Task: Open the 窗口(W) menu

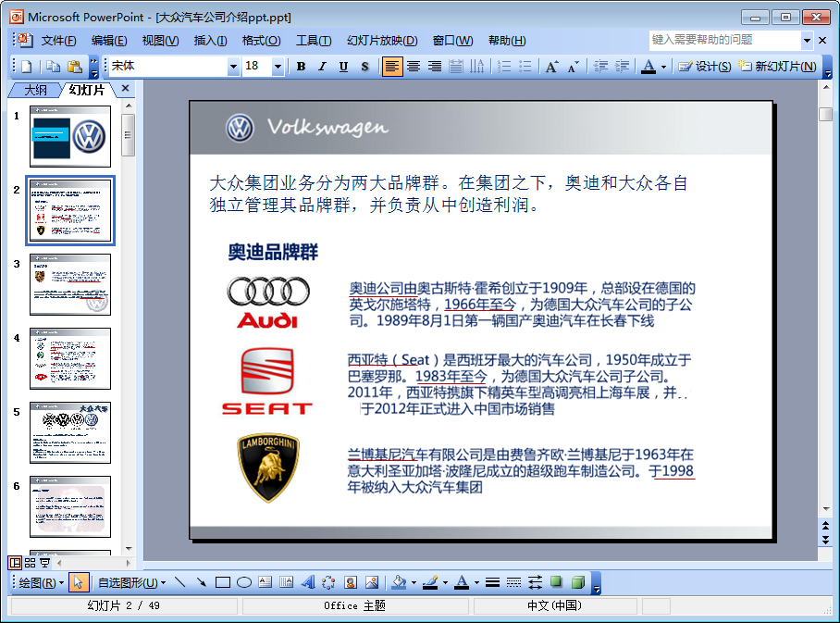Action: tap(452, 41)
